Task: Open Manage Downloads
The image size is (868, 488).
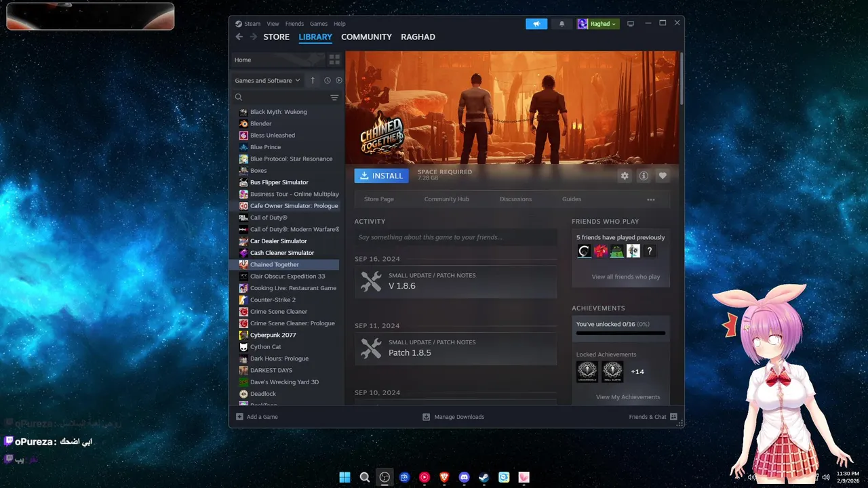Action: click(453, 417)
